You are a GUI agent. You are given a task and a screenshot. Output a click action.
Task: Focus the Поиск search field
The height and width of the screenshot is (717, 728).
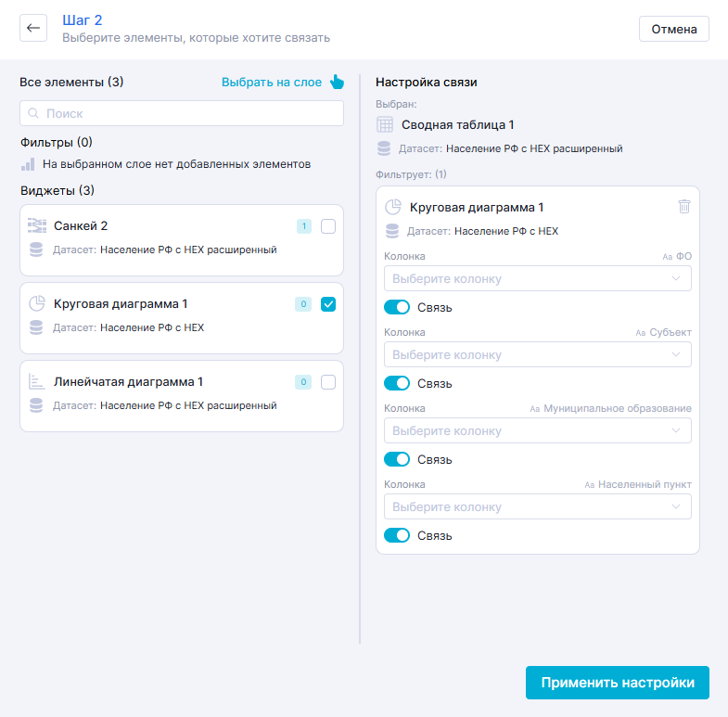point(182,113)
